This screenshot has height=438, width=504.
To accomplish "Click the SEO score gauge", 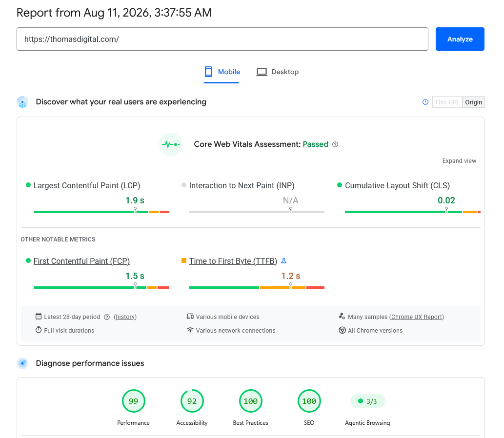I will pos(309,401).
